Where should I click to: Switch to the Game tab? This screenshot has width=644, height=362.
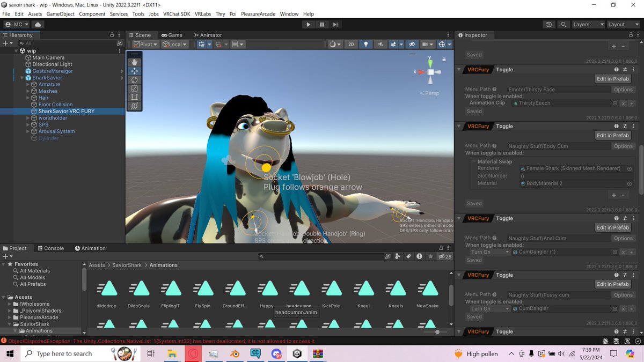[x=172, y=35]
